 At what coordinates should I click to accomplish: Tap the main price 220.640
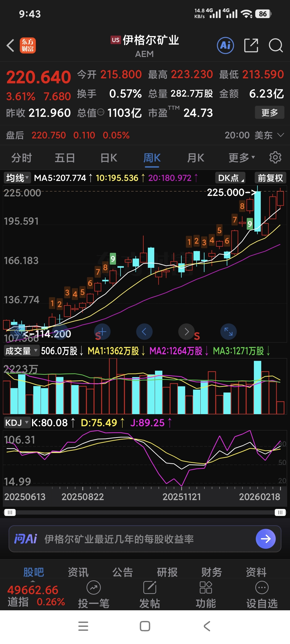(39, 77)
